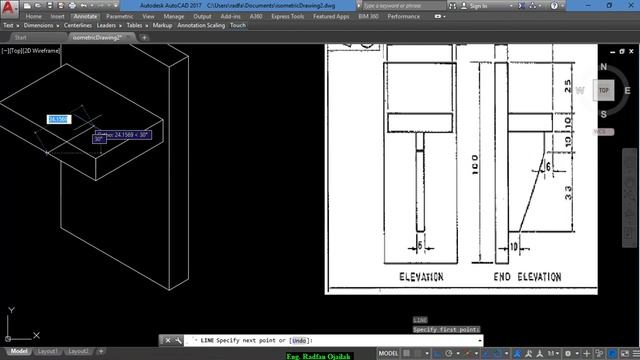Click the W compass direction on ViewCube

580,90
